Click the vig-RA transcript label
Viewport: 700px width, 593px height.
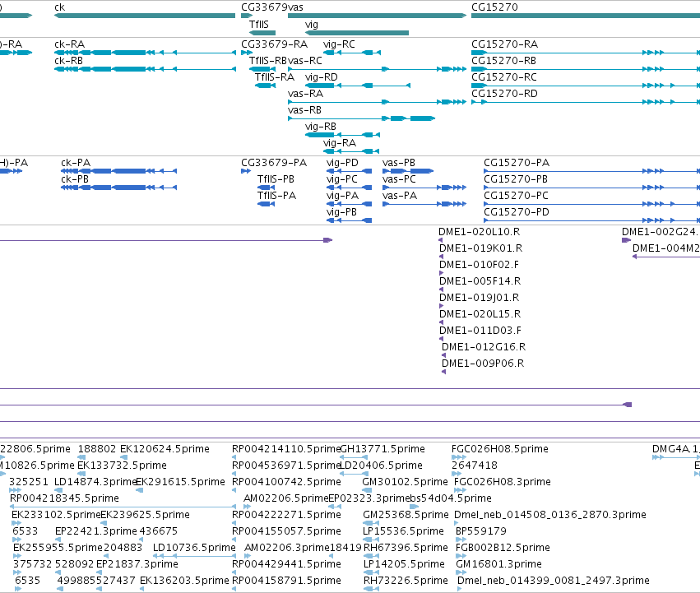tap(339, 143)
